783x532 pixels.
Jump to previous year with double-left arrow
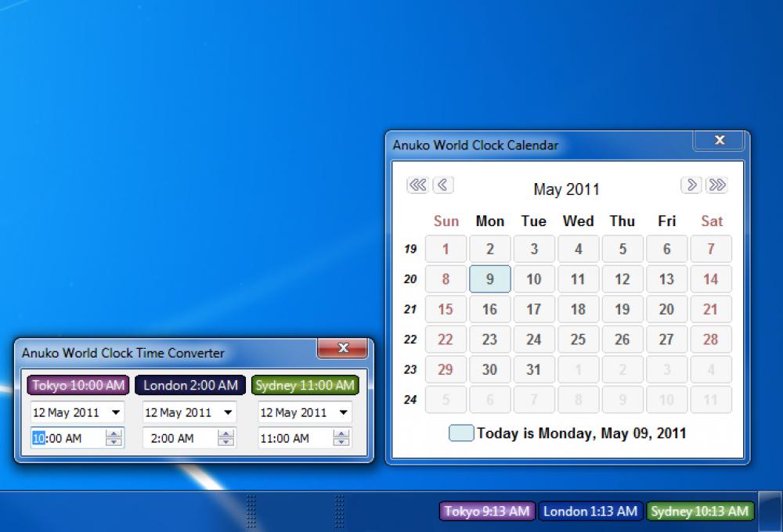coord(419,185)
